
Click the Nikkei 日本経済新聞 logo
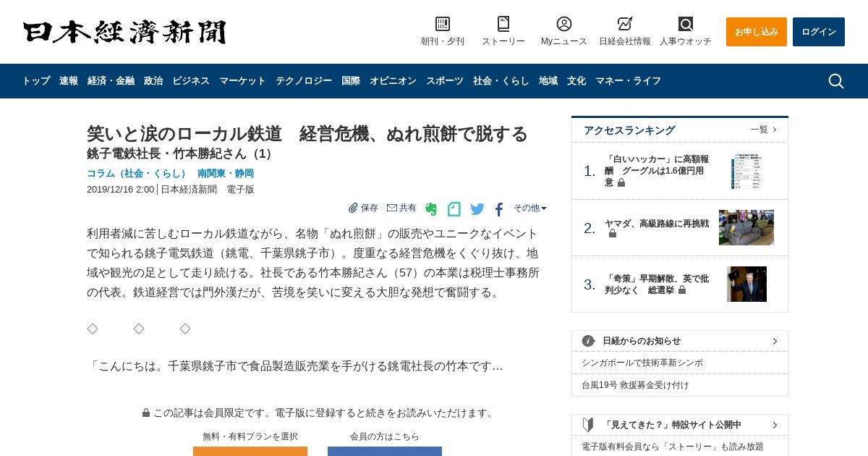click(x=124, y=32)
